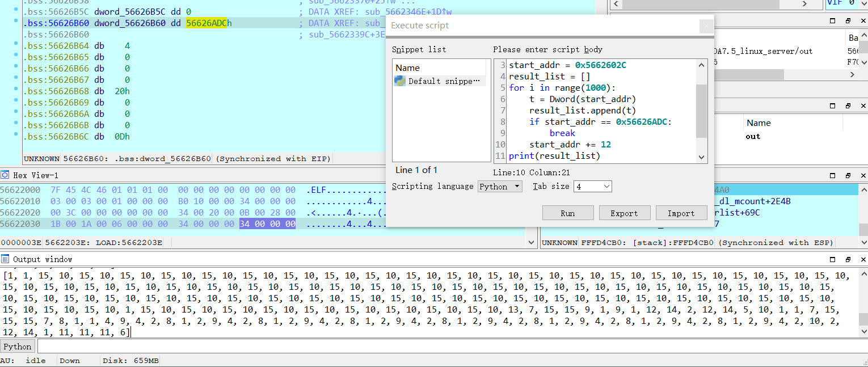Click the Export button
868x367 pixels.
point(624,213)
